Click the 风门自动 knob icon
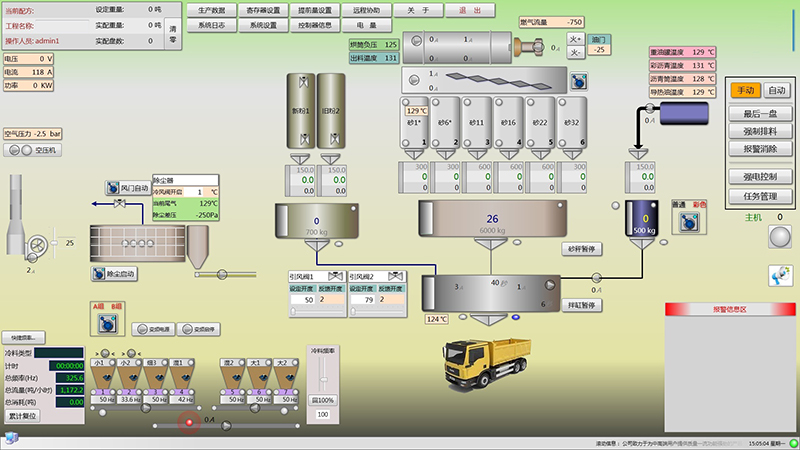 pyautogui.click(x=113, y=188)
